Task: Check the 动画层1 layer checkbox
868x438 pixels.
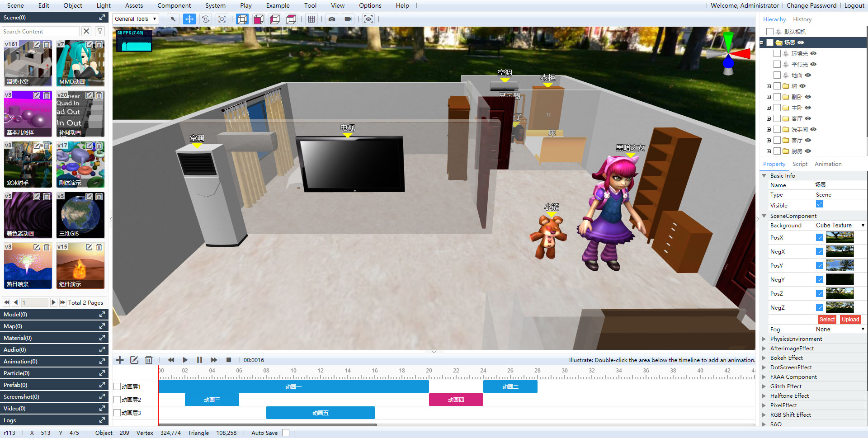Action: point(117,386)
